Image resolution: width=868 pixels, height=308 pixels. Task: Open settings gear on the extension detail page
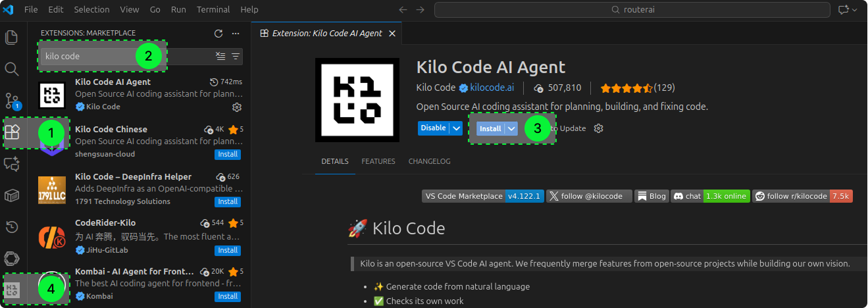click(598, 128)
